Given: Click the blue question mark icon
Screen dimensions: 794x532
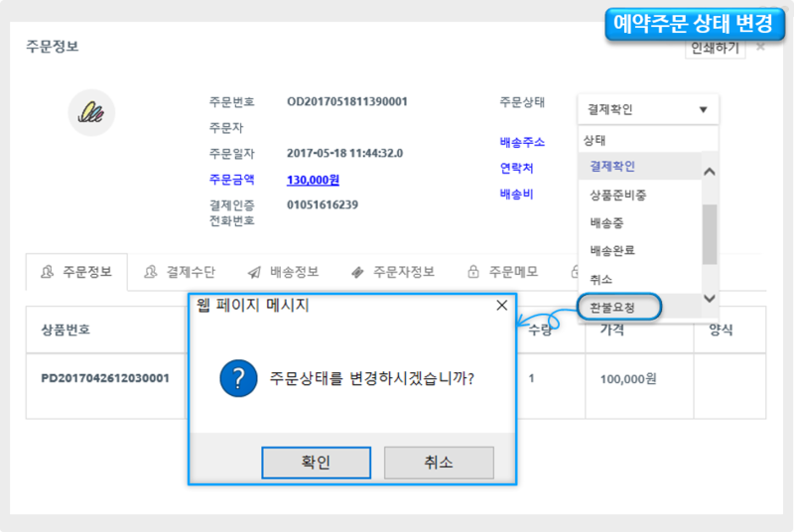Looking at the screenshot, I should 234,379.
